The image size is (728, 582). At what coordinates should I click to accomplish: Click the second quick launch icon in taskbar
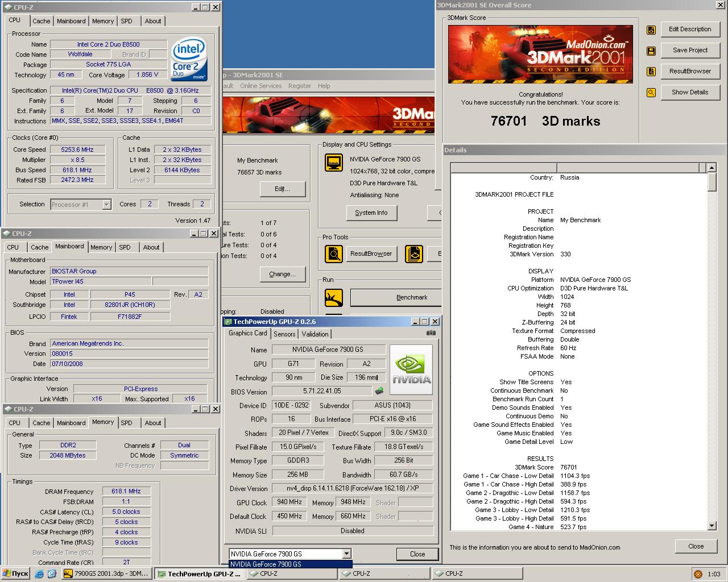pyautogui.click(x=52, y=574)
